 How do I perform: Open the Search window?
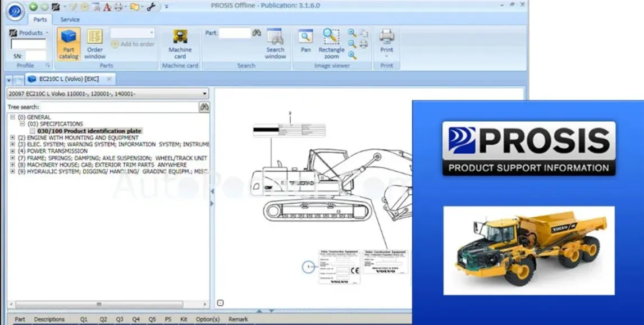point(275,44)
